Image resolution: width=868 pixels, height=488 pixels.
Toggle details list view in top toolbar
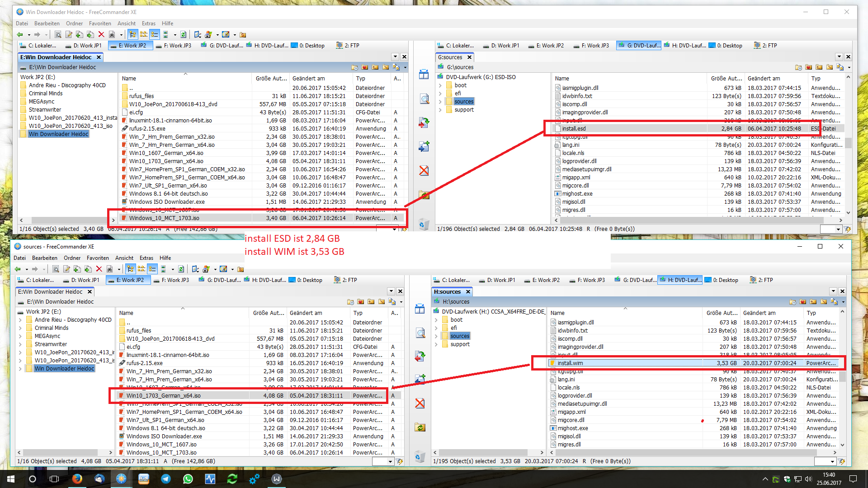pyautogui.click(x=155, y=35)
